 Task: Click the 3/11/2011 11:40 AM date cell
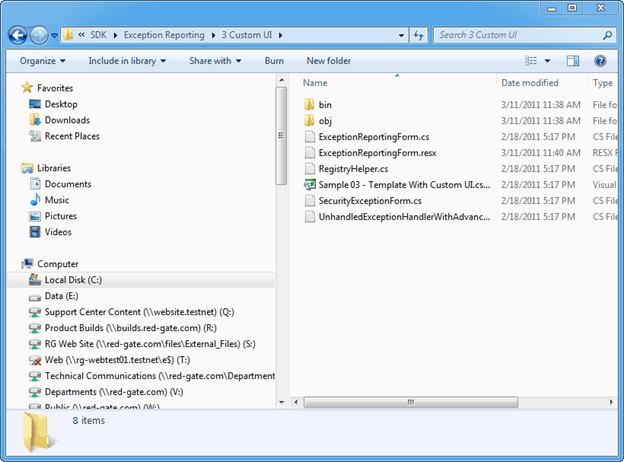coord(540,153)
